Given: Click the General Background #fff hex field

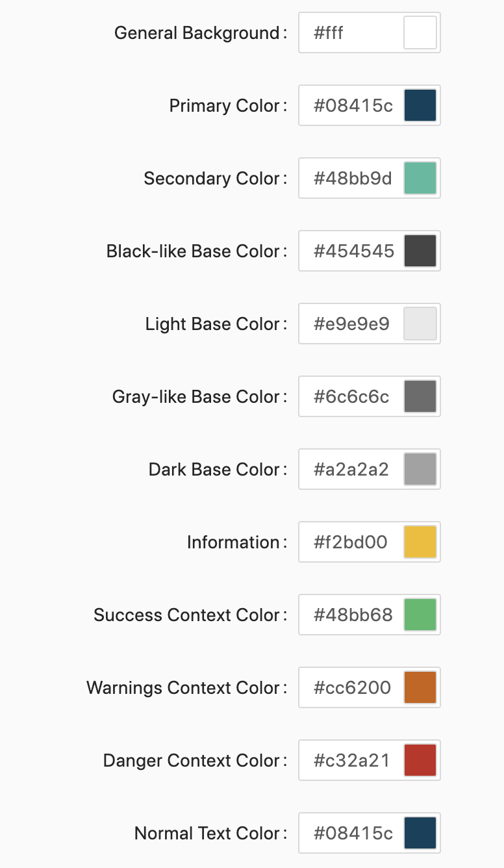Looking at the screenshot, I should click(351, 32).
